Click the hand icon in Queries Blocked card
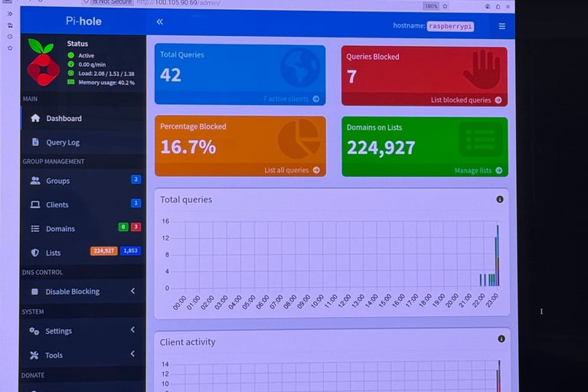 (x=482, y=70)
